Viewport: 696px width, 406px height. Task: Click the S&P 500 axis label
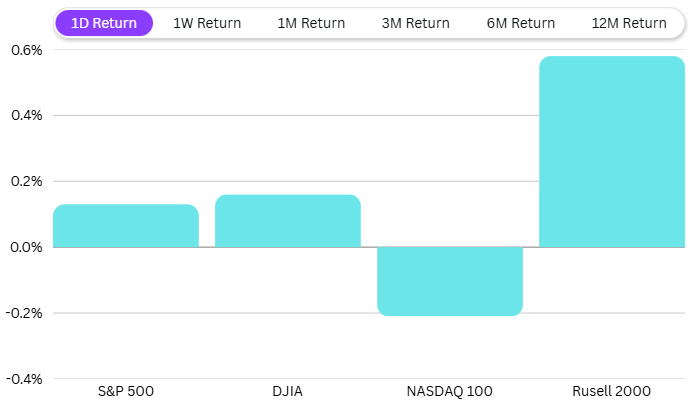point(126,391)
